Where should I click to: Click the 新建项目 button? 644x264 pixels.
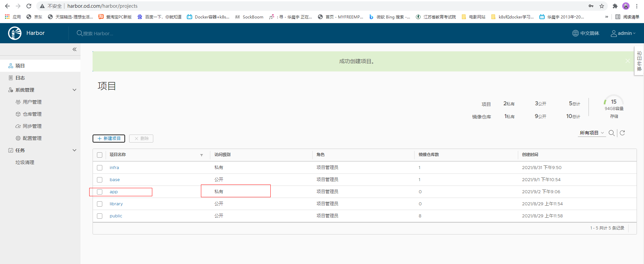click(x=109, y=139)
